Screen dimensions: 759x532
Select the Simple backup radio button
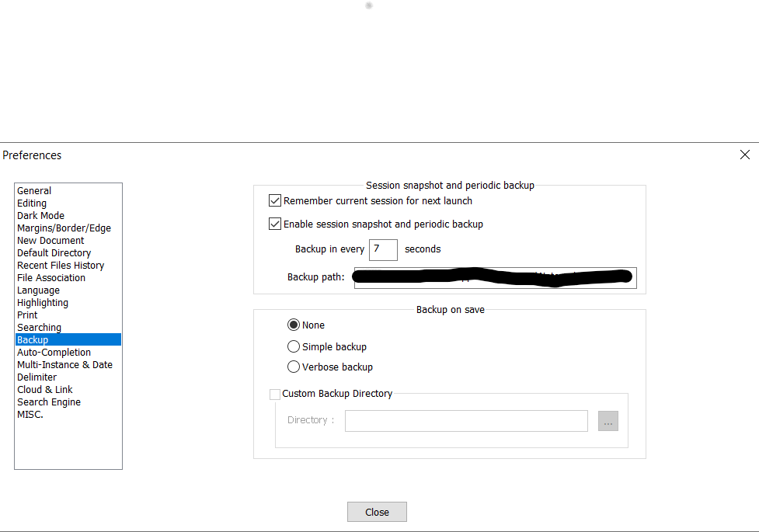coord(294,346)
